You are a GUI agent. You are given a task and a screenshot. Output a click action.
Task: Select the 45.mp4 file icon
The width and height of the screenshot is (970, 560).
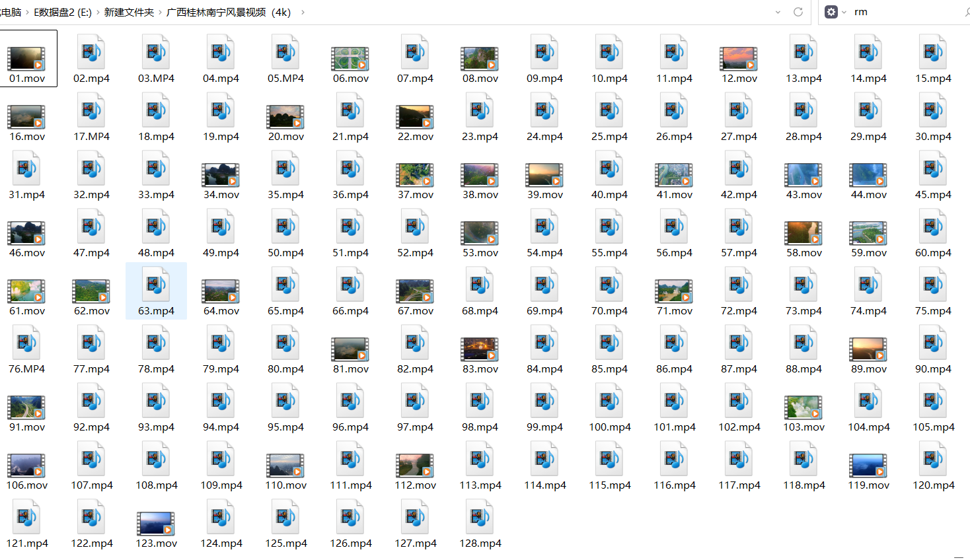tap(933, 168)
